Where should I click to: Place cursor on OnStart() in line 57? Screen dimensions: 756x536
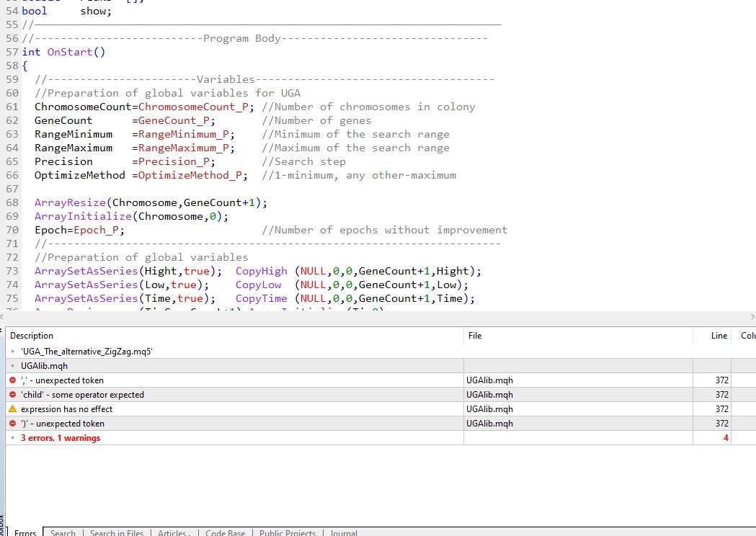[x=76, y=52]
